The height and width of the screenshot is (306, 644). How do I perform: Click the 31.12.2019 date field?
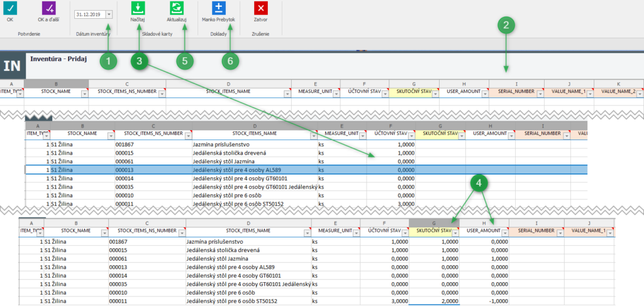90,14
